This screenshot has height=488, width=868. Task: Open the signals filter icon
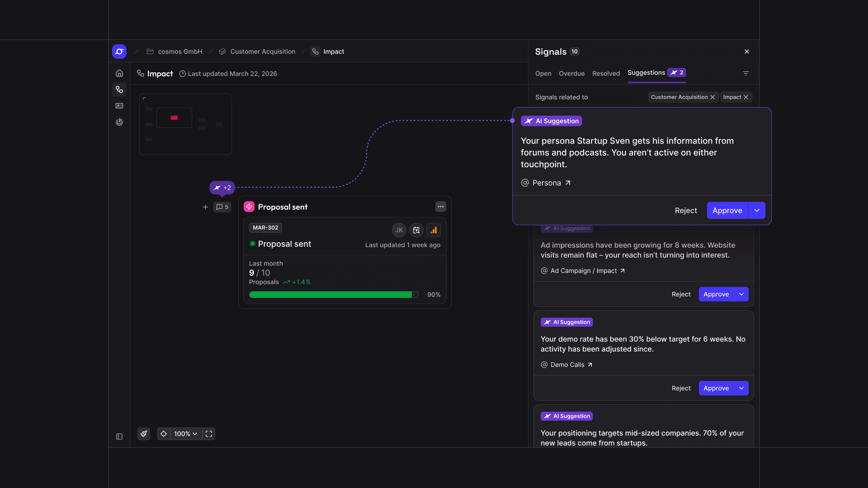click(x=746, y=73)
